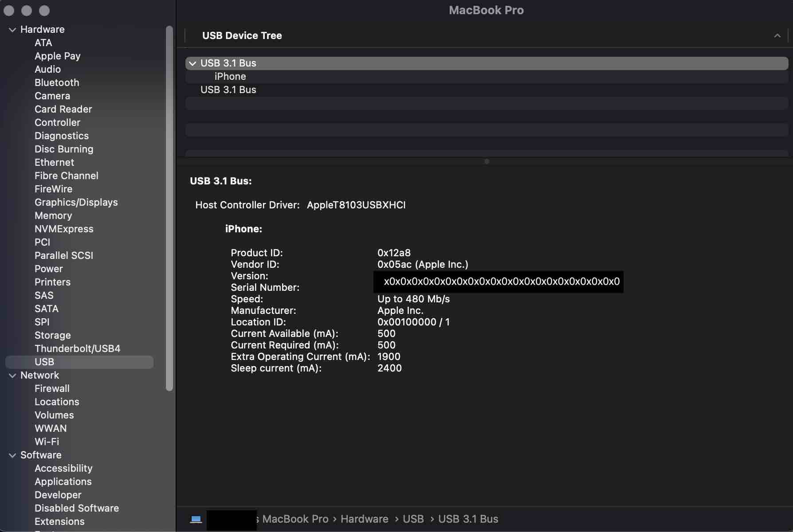Open Wi-Fi network details
Screen dimensions: 793x532
click(x=47, y=442)
